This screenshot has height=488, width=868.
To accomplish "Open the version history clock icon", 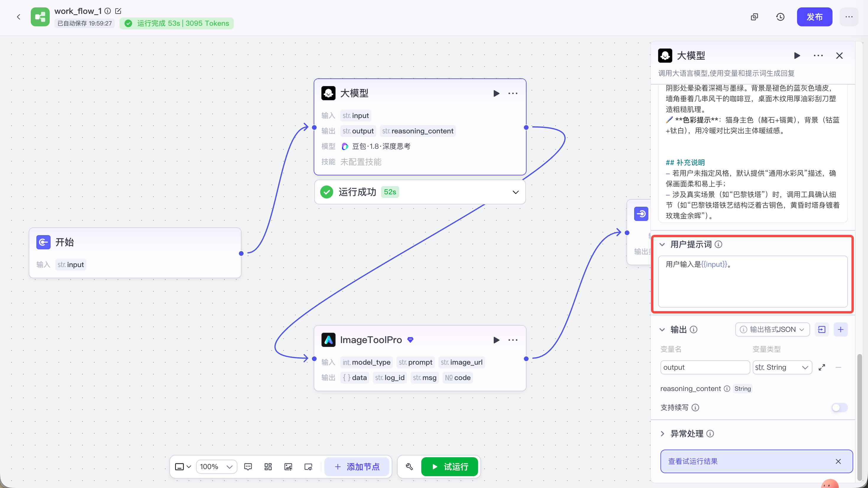I will pyautogui.click(x=780, y=17).
